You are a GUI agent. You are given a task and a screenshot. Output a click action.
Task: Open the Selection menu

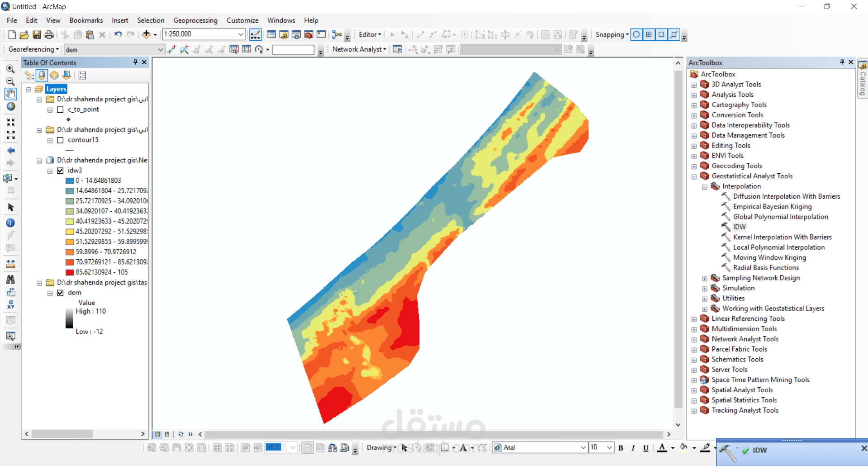[x=151, y=20]
